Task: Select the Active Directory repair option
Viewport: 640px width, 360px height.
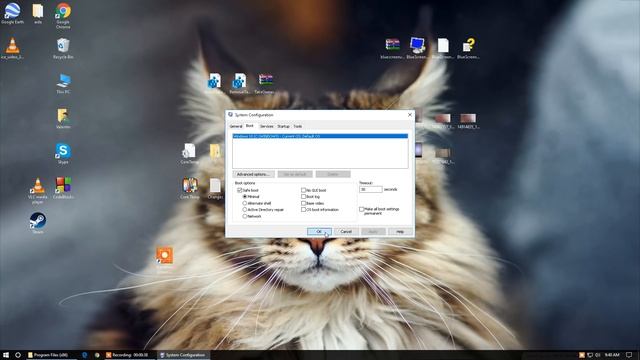Action: (x=244, y=210)
